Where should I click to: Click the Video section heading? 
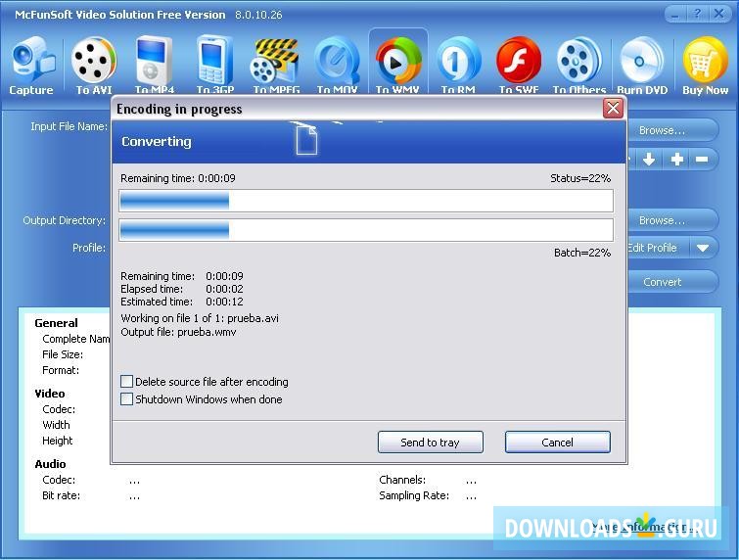pos(50,394)
